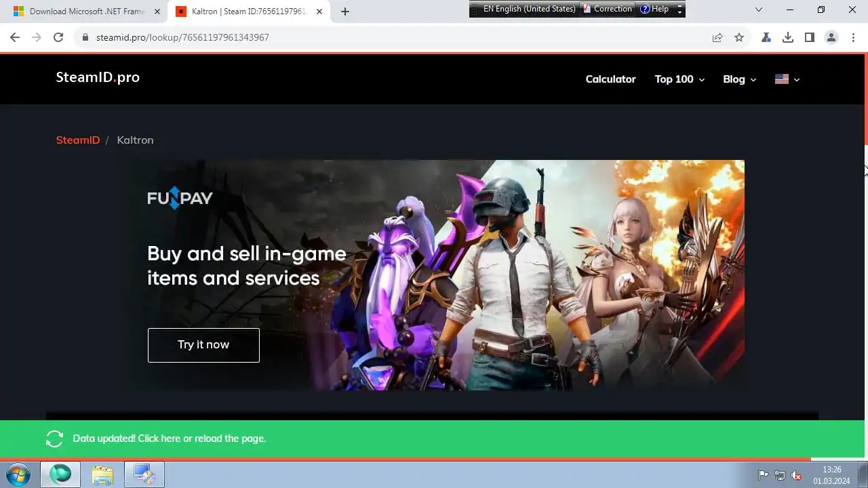This screenshot has width=868, height=488.
Task: Reload the steamid.pro page
Action: pyautogui.click(x=58, y=37)
